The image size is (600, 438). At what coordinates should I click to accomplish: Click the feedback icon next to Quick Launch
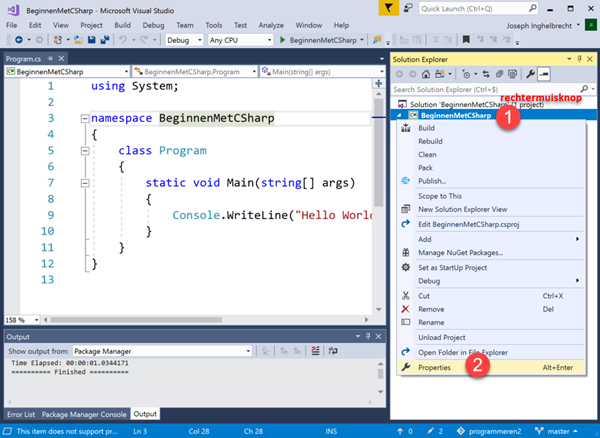pos(409,8)
